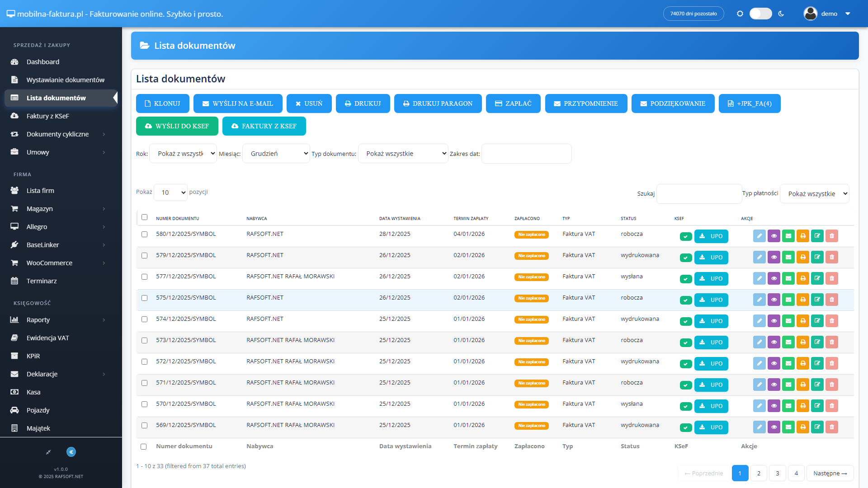Click the Szukaj search input field
This screenshot has width=868, height=488.
698,194
